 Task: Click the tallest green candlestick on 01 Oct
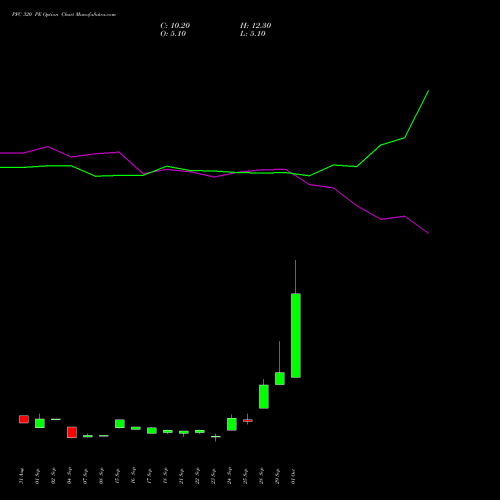pyautogui.click(x=296, y=335)
